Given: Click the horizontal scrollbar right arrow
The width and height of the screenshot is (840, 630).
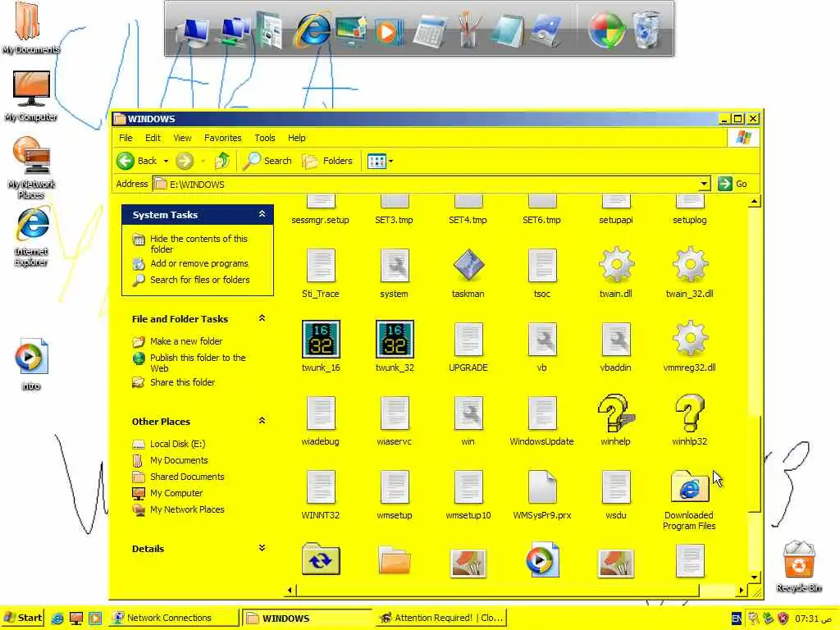Looking at the screenshot, I should pos(742,591).
